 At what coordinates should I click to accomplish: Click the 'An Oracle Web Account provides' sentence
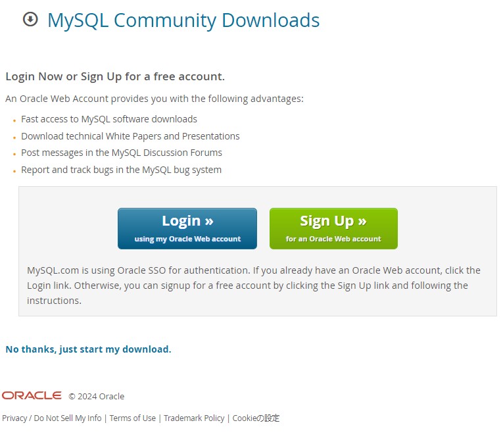click(x=155, y=99)
